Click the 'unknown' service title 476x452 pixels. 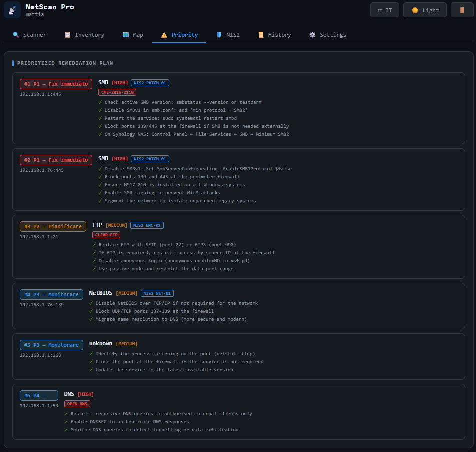(101, 344)
